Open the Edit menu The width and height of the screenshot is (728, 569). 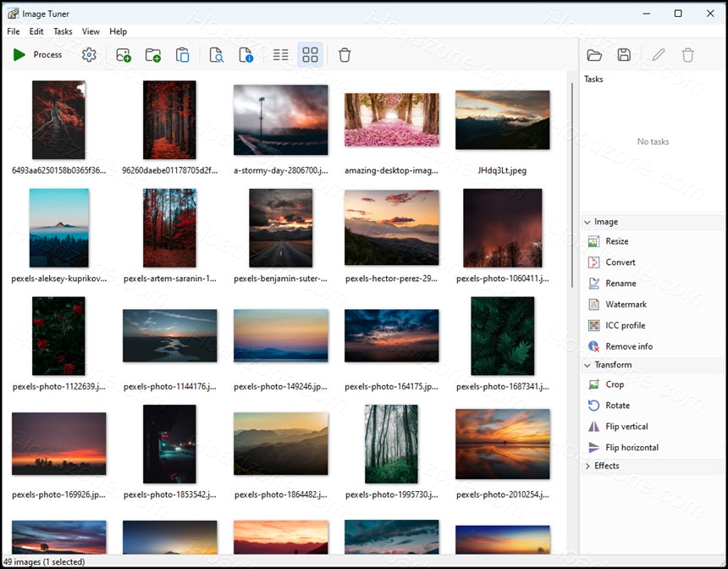click(36, 31)
